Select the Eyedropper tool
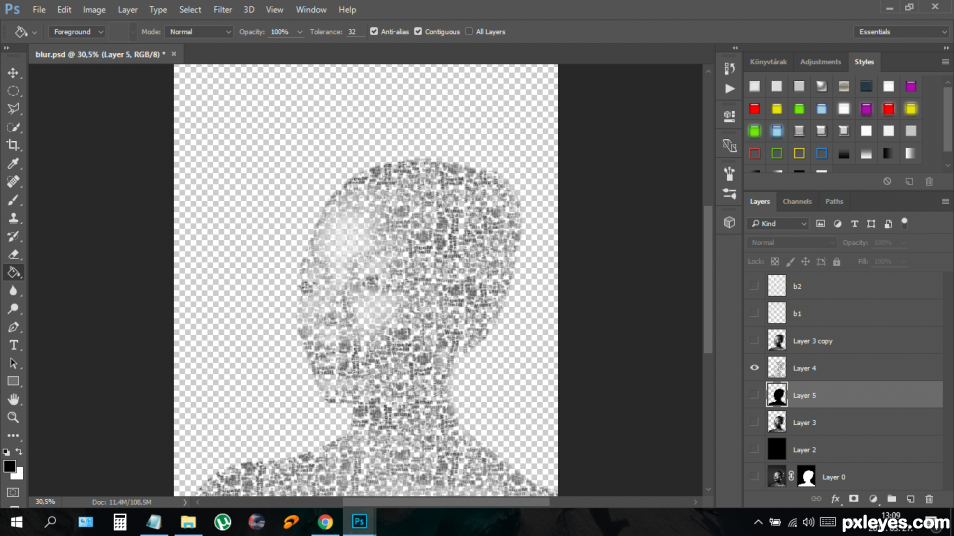Viewport: 954px width, 536px height. click(x=13, y=164)
